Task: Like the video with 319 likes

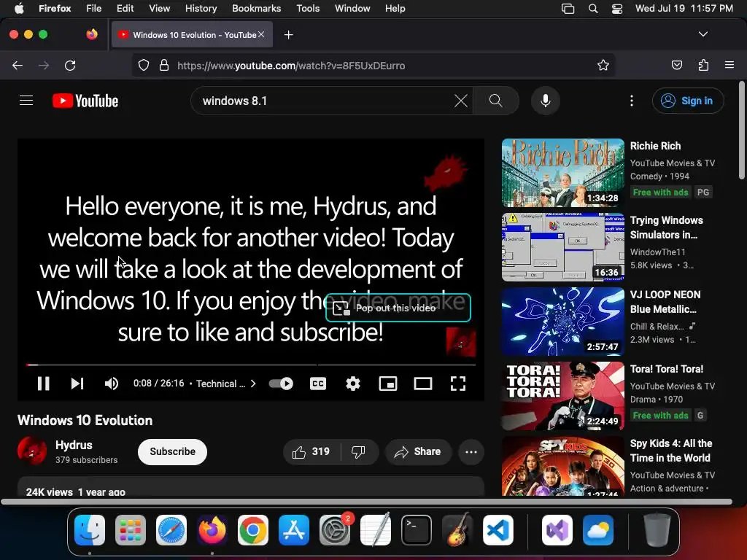Action: coord(311,451)
